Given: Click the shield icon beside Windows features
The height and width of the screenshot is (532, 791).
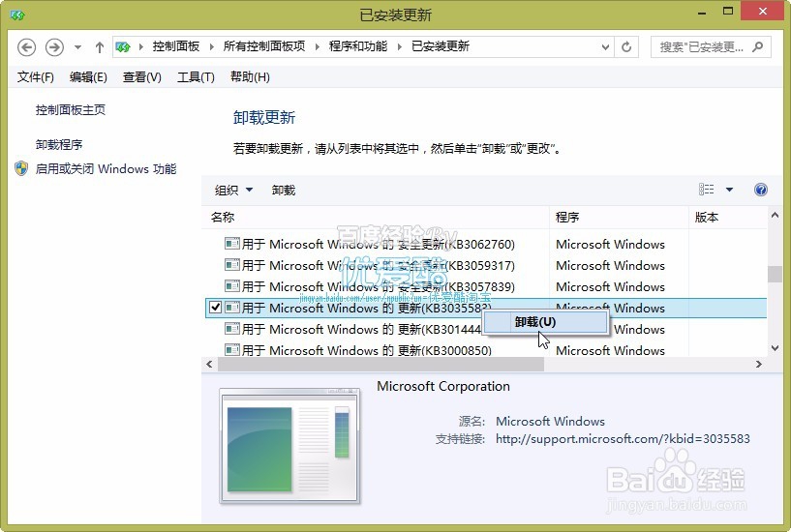Looking at the screenshot, I should pyautogui.click(x=21, y=168).
